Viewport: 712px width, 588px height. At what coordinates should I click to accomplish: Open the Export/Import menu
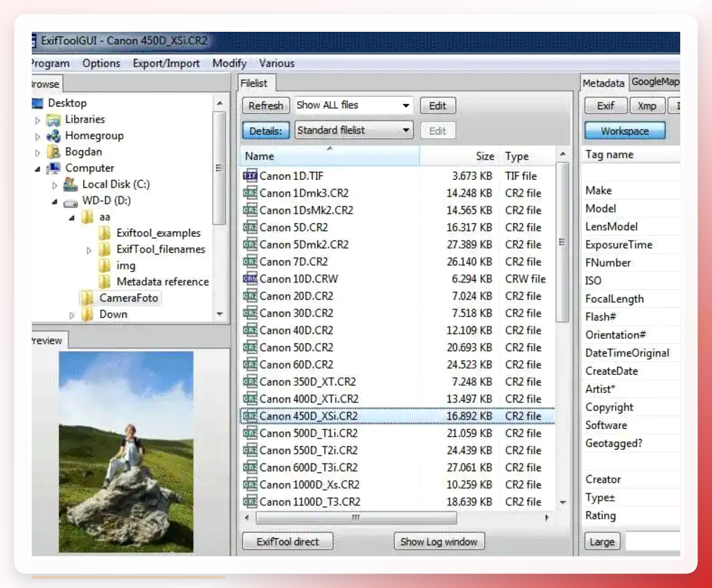click(x=166, y=63)
